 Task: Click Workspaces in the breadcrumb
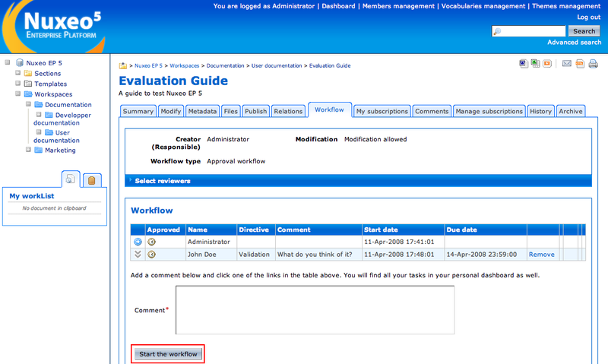coord(185,65)
